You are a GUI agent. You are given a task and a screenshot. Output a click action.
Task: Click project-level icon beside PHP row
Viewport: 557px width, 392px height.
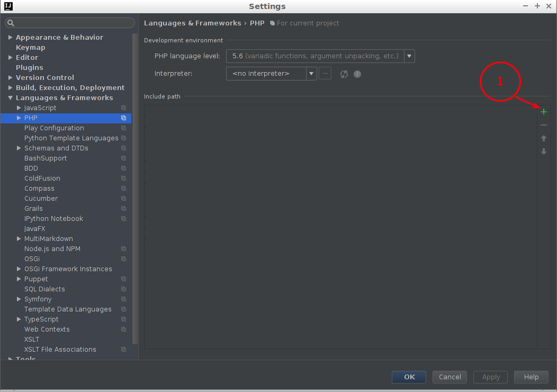click(x=123, y=118)
